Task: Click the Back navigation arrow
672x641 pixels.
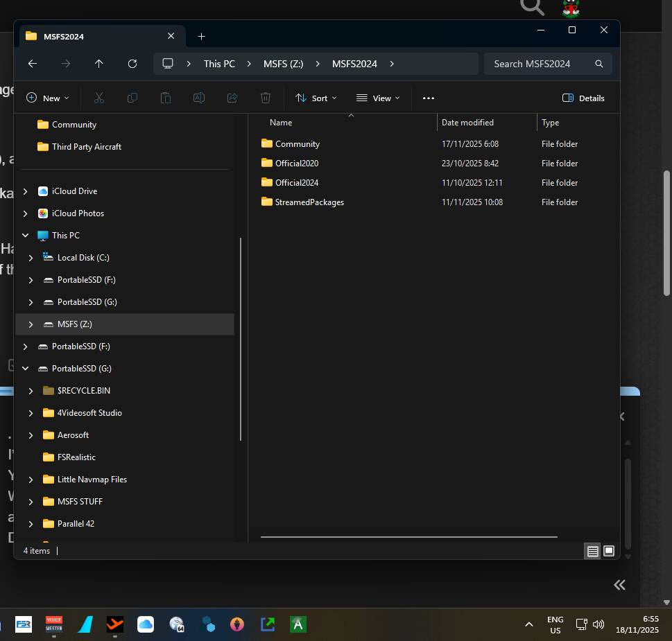Action: (x=33, y=64)
